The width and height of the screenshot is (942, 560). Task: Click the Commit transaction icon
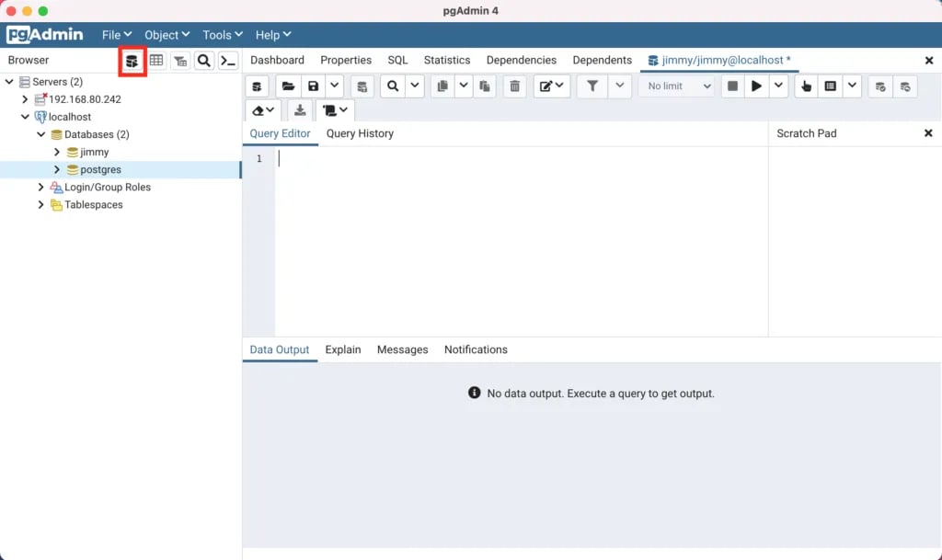point(880,86)
